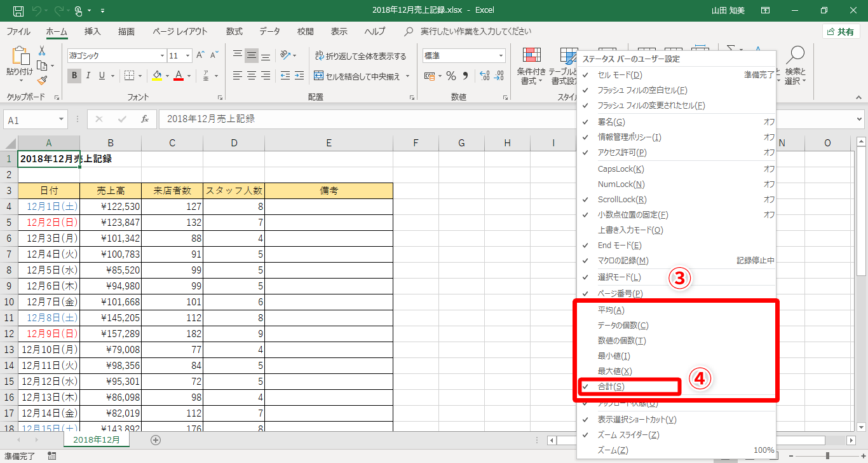Decrease font size with the smaller A icon

(x=215, y=55)
